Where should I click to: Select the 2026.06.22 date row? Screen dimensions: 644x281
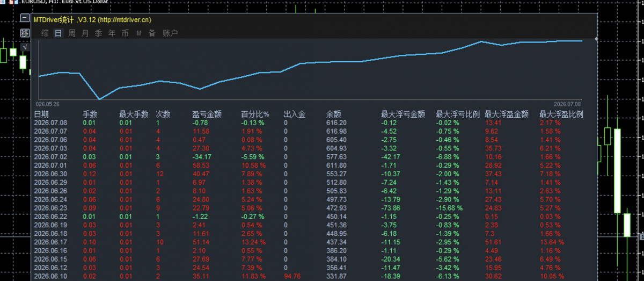point(50,217)
